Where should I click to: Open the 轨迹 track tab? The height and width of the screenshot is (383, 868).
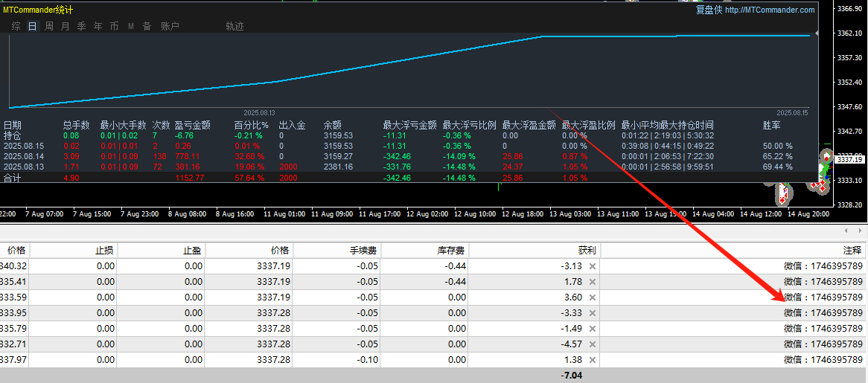(x=234, y=26)
